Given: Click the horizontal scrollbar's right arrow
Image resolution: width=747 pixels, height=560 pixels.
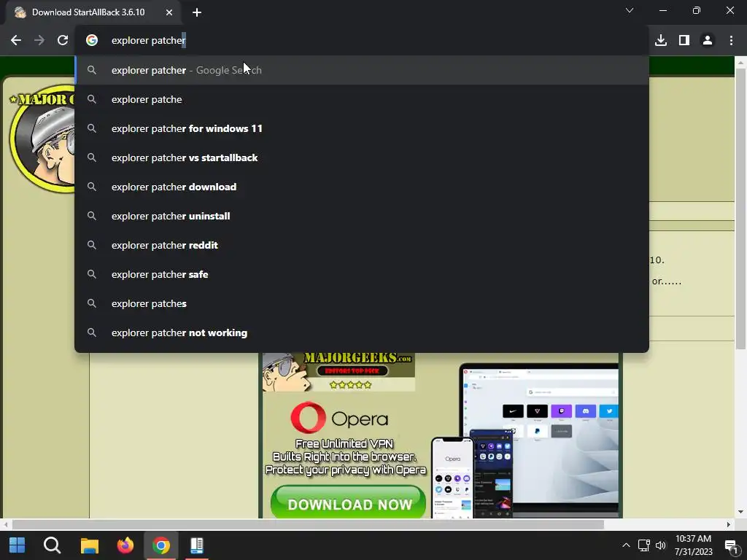Looking at the screenshot, I should [729, 525].
